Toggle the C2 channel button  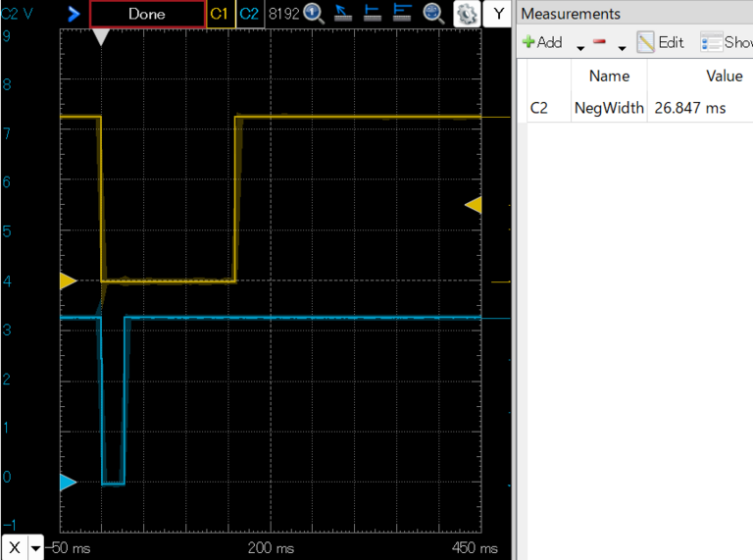coord(249,14)
